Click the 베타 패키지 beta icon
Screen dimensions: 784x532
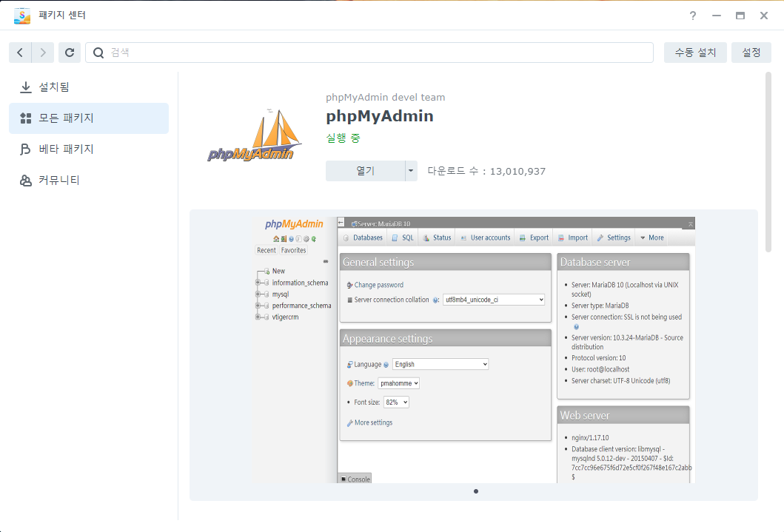[25, 149]
